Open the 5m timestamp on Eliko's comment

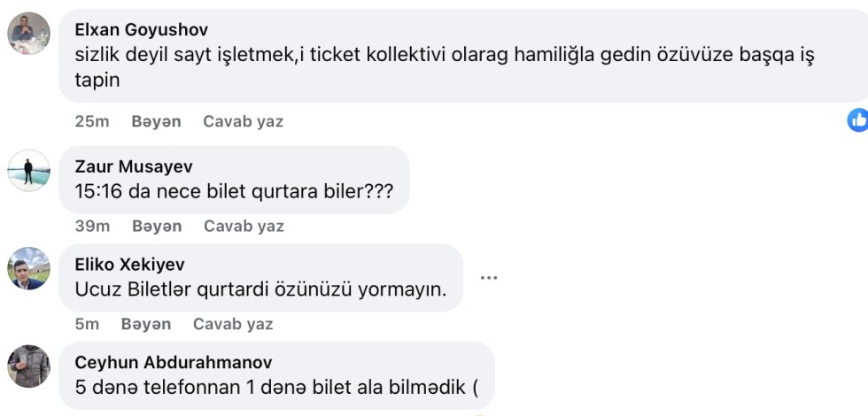click(x=87, y=324)
